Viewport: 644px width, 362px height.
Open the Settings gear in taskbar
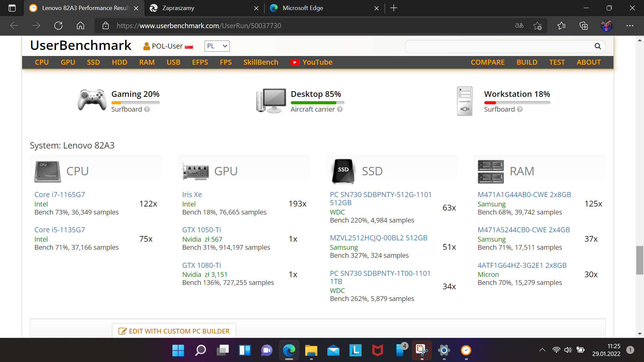tap(444, 351)
